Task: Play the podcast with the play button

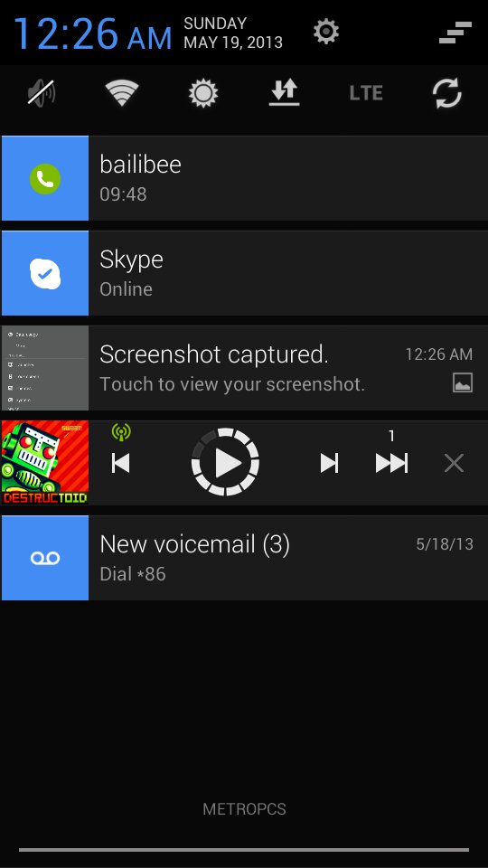Action: coord(225,462)
